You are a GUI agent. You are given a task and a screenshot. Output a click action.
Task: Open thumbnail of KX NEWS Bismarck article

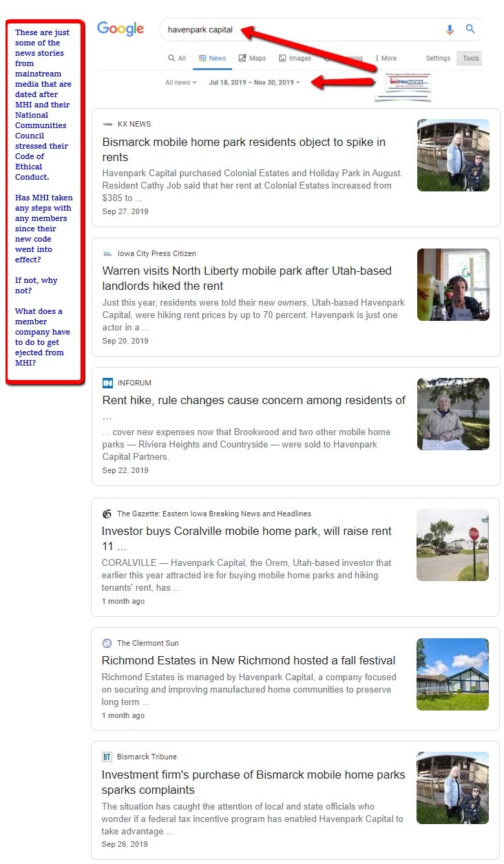[453, 156]
